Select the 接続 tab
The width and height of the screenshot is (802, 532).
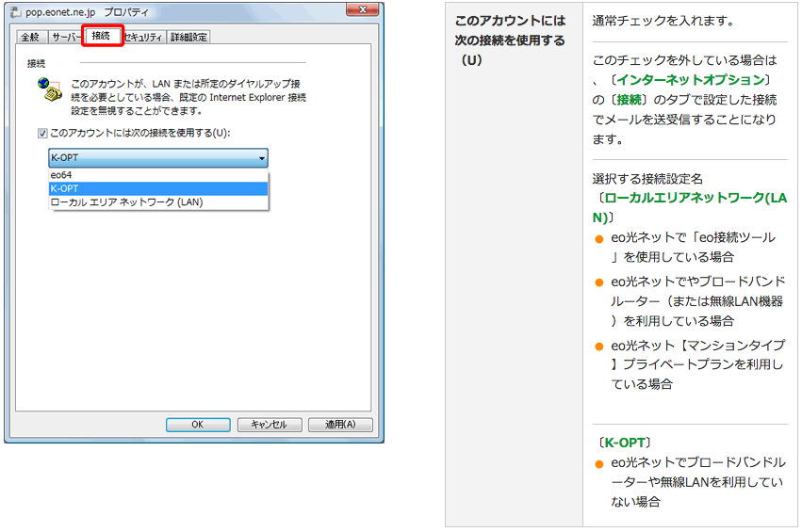[101, 37]
